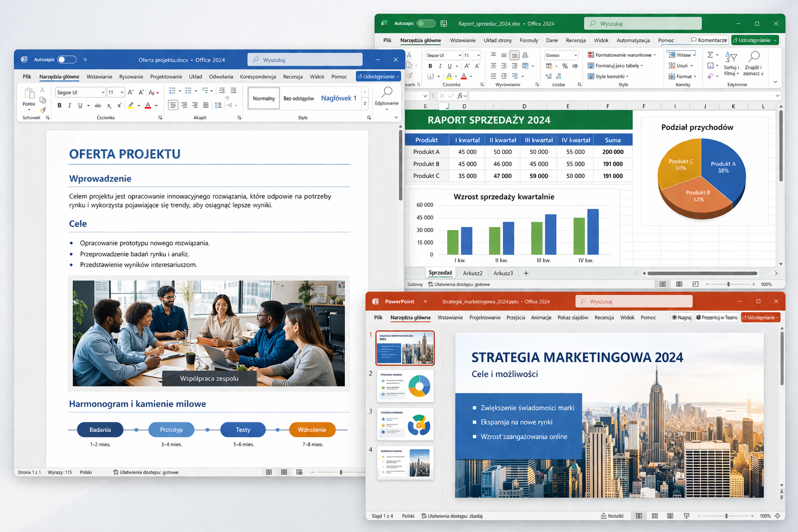Click the Format Painter brush in Word
The width and height of the screenshot is (798, 532).
click(x=43, y=110)
